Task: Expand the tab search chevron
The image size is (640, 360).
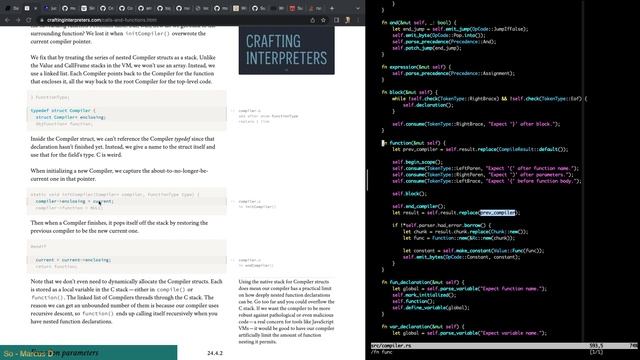Action: coord(358,8)
